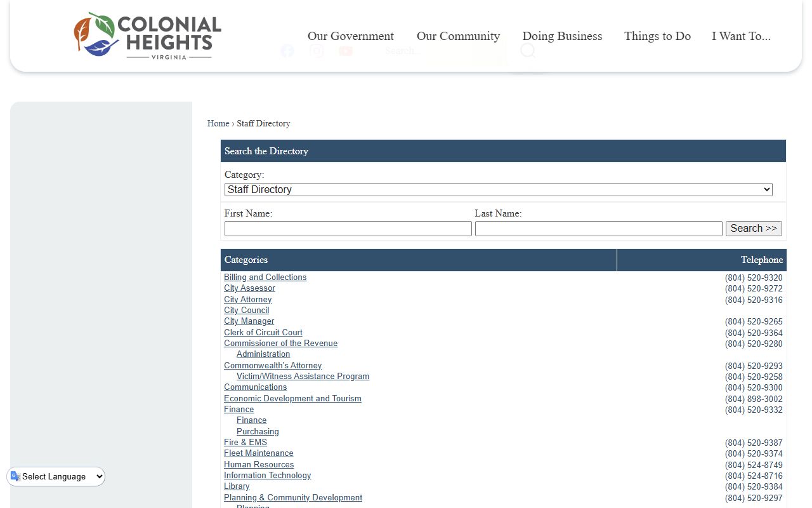Image resolution: width=812 pixels, height=508 pixels.
Task: Open the Select Language dropdown
Action: coord(56,477)
